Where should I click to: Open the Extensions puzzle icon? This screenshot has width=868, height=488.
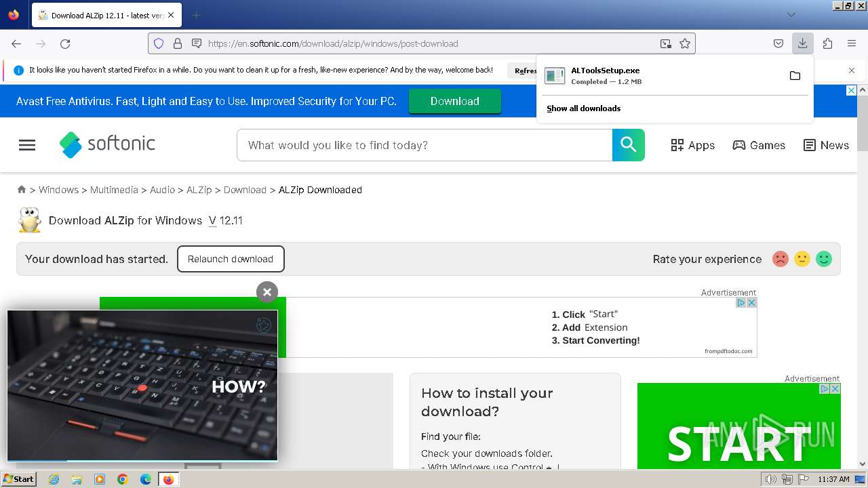(x=827, y=43)
